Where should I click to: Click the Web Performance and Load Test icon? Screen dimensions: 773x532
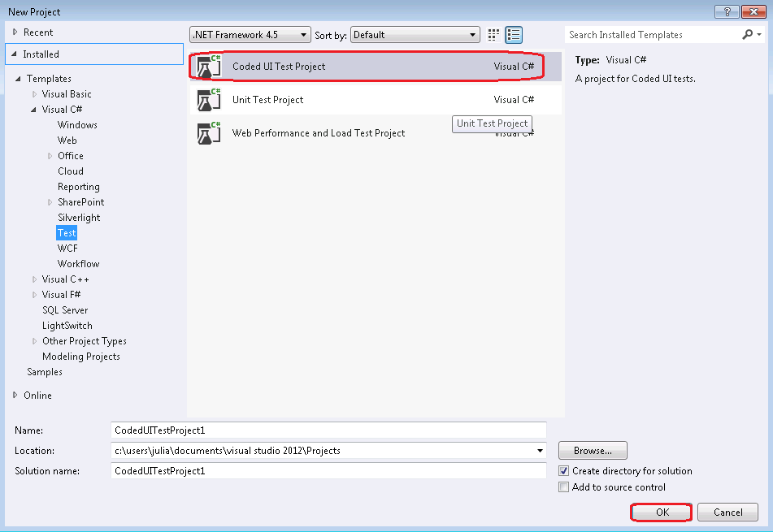[x=209, y=133]
